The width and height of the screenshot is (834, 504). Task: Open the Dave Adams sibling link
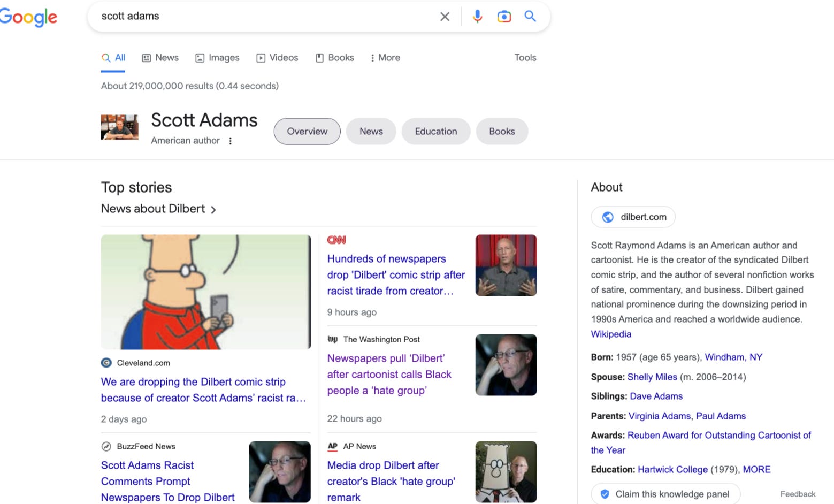click(656, 396)
